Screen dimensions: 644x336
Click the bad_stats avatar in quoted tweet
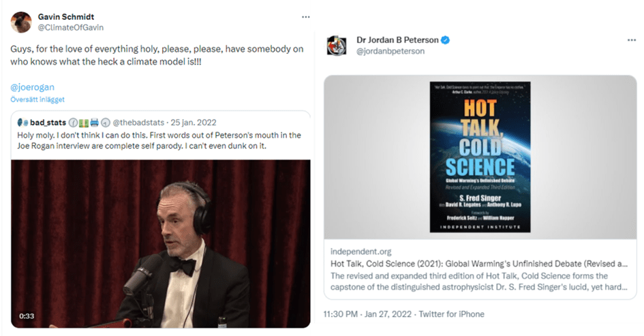click(22, 123)
